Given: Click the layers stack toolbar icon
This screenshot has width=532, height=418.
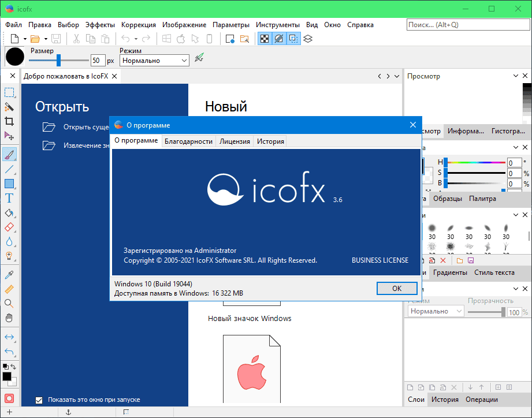Looking at the screenshot, I should [x=308, y=39].
